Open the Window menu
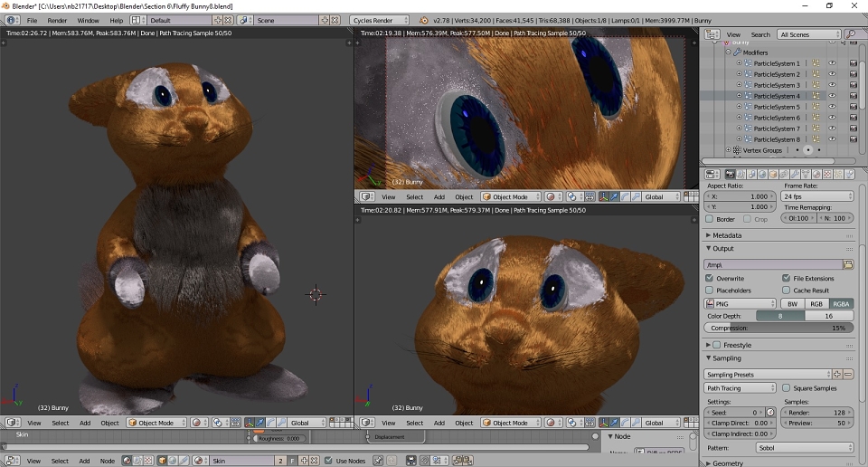This screenshot has height=467, width=868. (x=88, y=21)
